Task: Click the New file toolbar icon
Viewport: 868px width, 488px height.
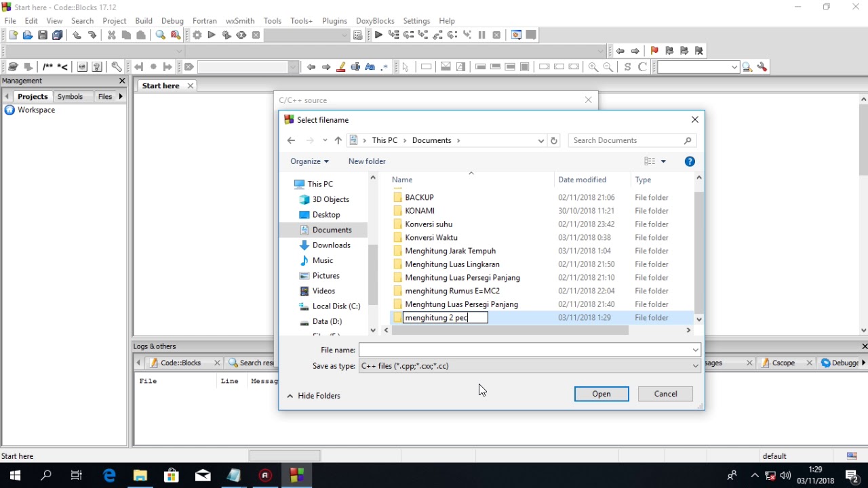Action: click(13, 35)
